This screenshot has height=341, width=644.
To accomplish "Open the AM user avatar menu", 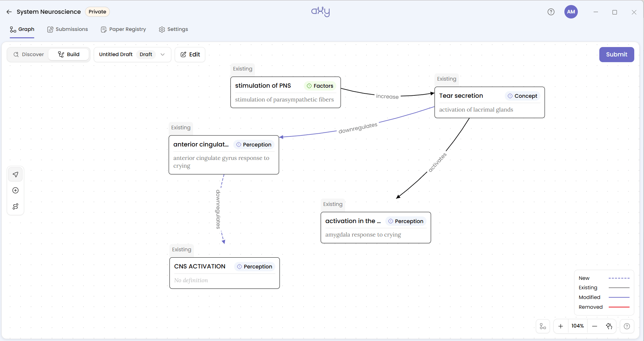I will (x=571, y=12).
